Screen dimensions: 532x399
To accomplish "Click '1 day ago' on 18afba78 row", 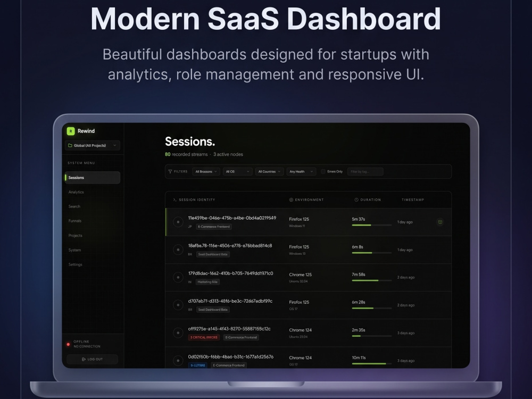I will click(x=405, y=250).
